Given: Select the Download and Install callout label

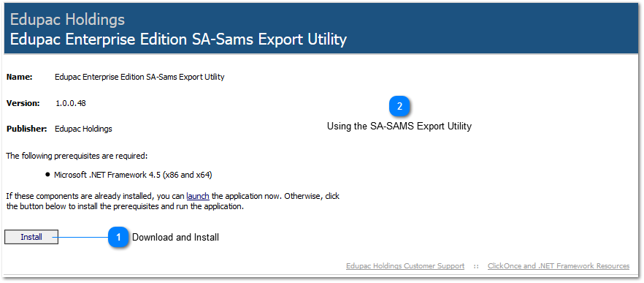Looking at the screenshot, I should (x=175, y=238).
